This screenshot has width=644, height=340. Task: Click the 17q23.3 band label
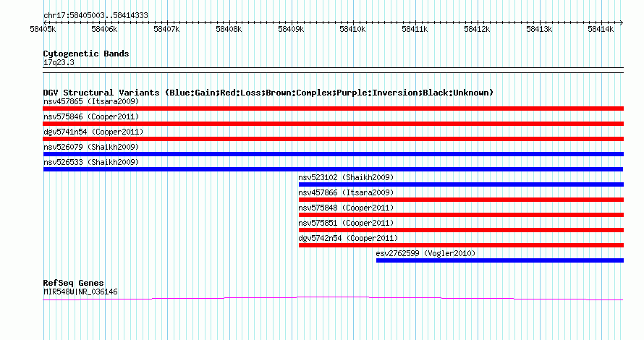(x=59, y=62)
